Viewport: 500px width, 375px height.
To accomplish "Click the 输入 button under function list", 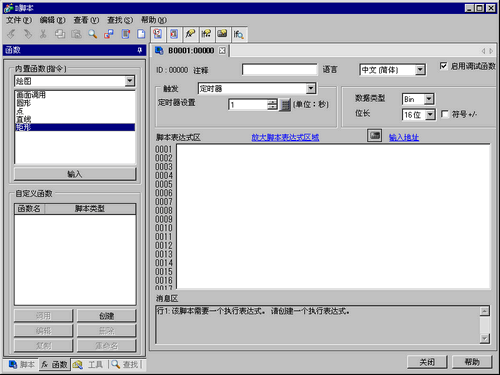I will tap(75, 174).
